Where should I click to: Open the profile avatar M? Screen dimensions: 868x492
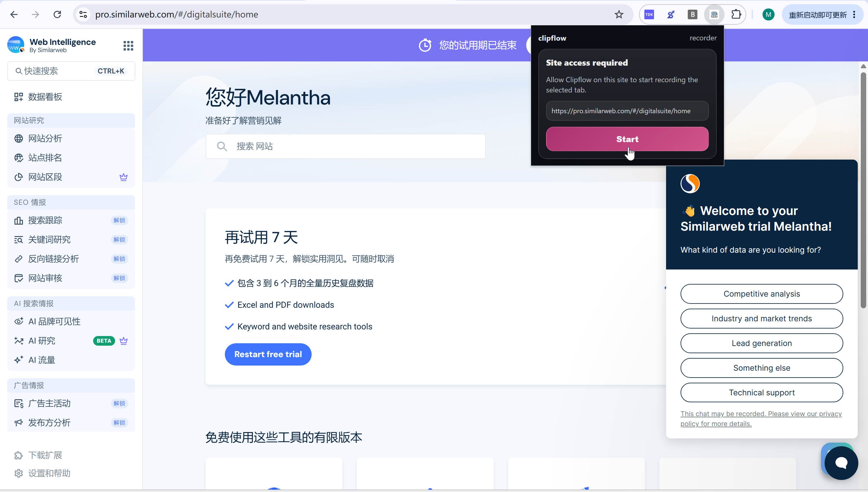coord(768,14)
